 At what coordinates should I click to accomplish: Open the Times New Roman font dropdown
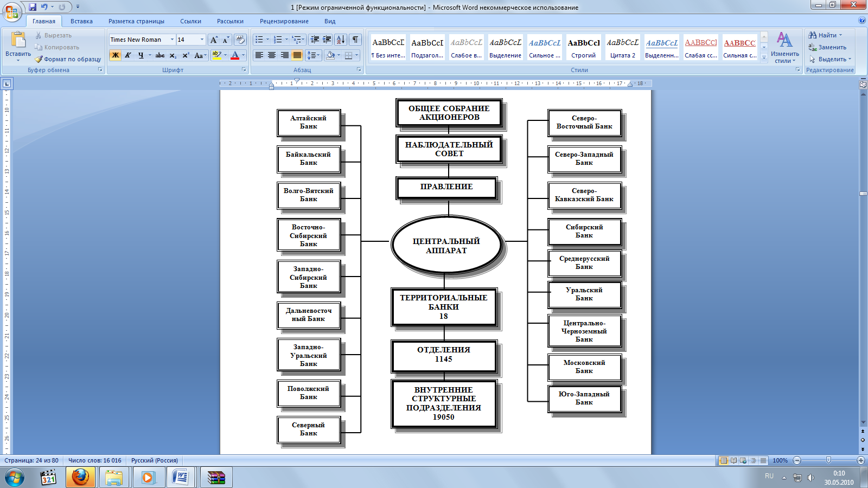click(172, 40)
